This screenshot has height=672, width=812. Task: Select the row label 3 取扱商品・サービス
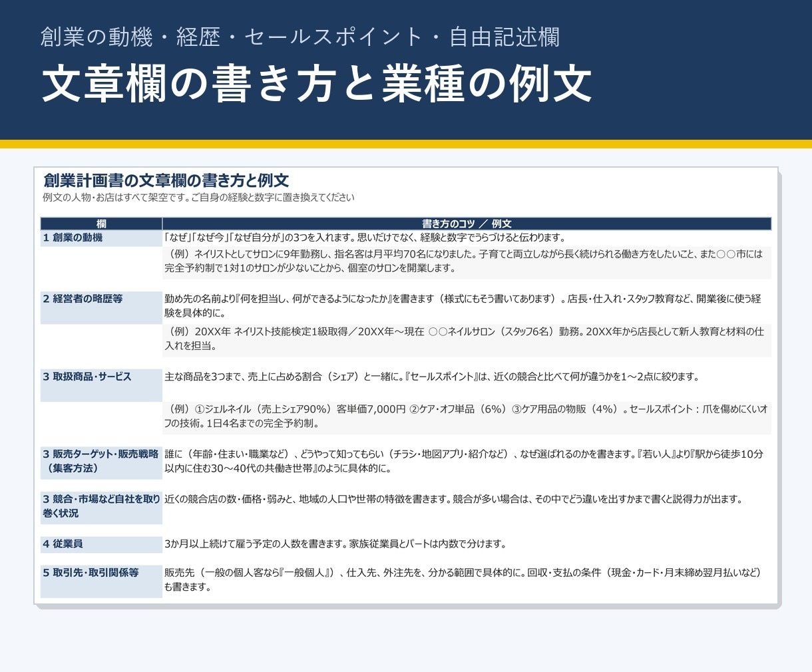click(101, 385)
